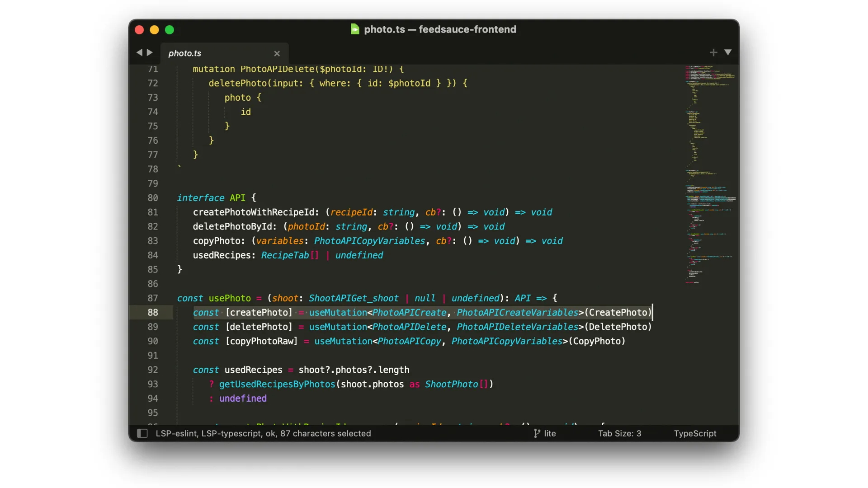Image resolution: width=868 pixels, height=488 pixels.
Task: Click the git branch icon in status bar
Action: 537,433
